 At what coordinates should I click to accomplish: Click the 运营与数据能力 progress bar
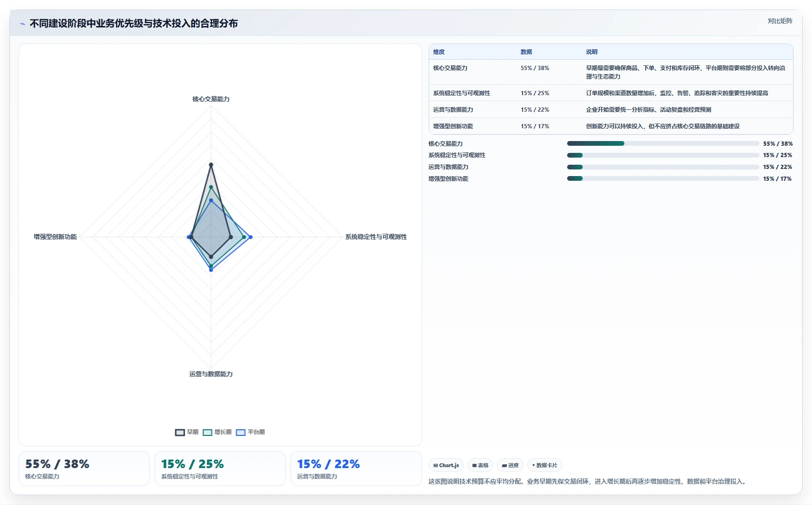coord(663,167)
